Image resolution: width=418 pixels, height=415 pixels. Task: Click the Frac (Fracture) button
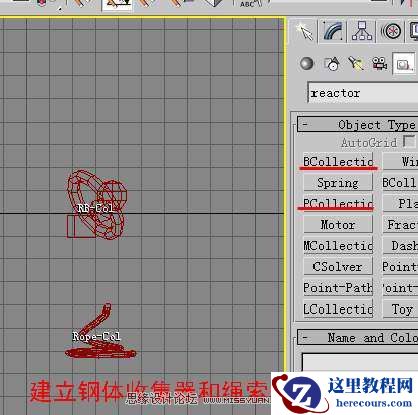(400, 224)
